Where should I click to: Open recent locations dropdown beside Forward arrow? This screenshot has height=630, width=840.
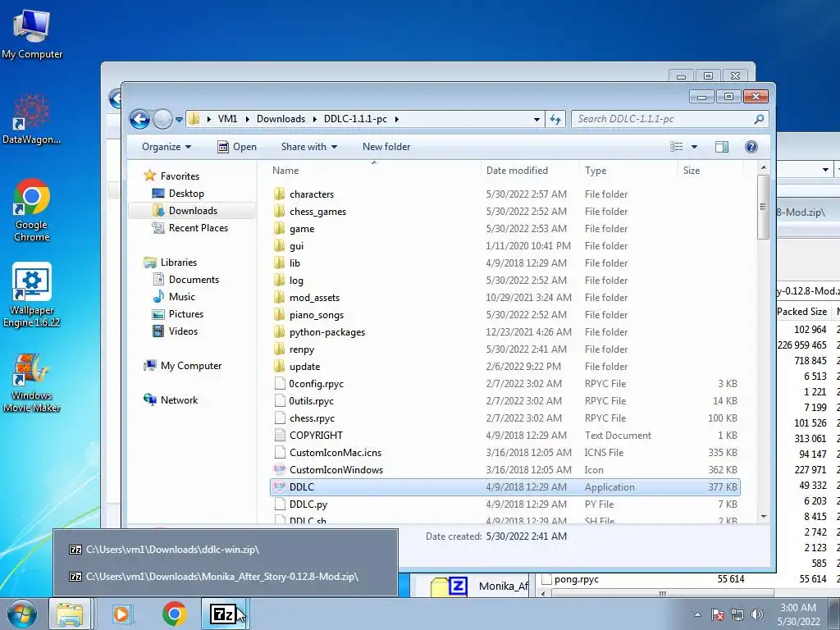179,120
